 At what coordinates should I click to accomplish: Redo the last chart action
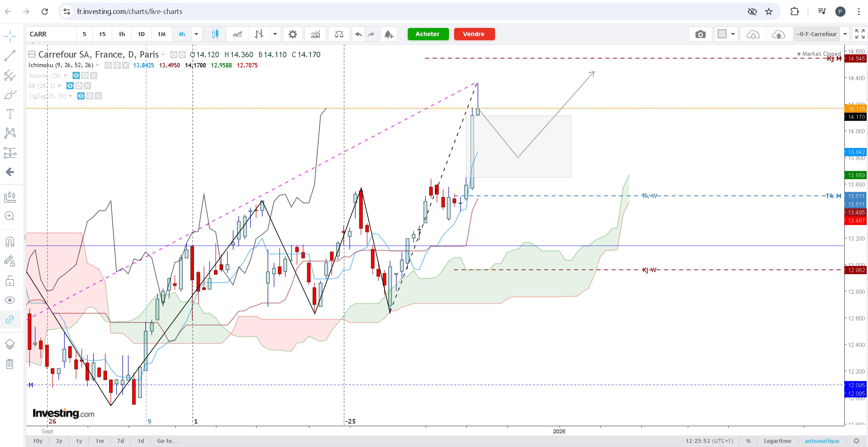pos(371,34)
